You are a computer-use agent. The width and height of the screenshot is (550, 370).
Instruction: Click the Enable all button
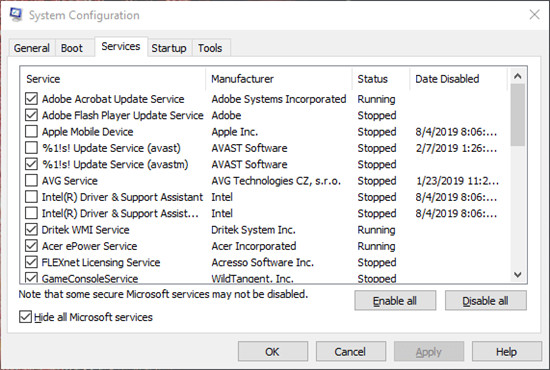[x=395, y=301]
